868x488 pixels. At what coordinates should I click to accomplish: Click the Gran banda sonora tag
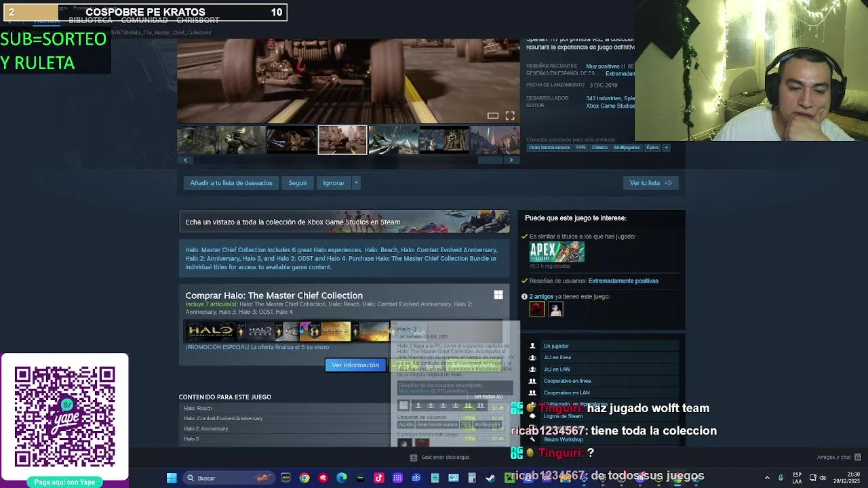click(x=549, y=148)
